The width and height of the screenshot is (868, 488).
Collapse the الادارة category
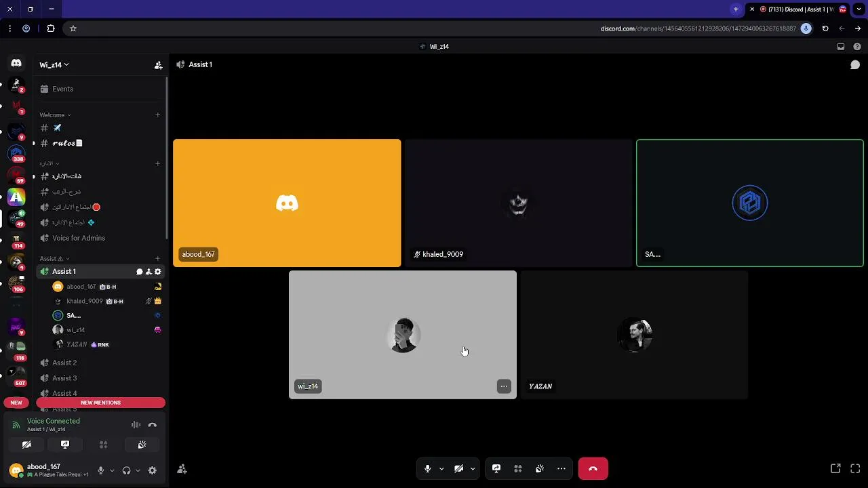click(49, 163)
